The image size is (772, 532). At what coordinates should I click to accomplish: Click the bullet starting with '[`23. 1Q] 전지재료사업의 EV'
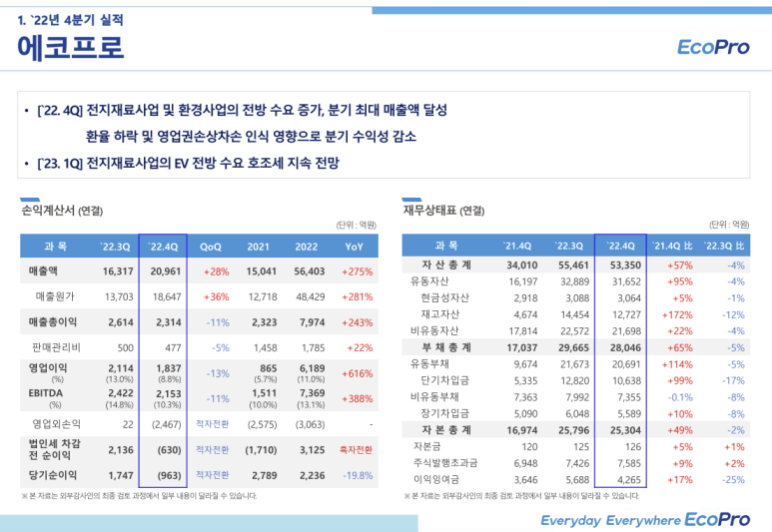tap(189, 163)
